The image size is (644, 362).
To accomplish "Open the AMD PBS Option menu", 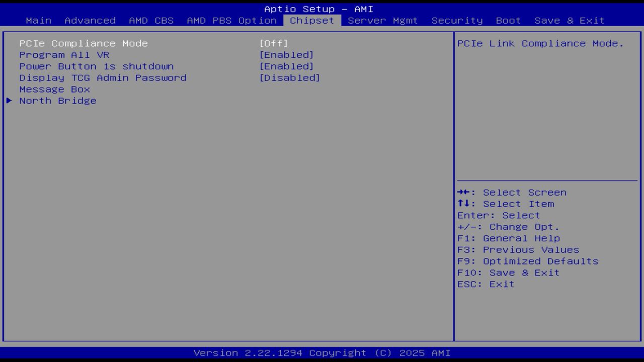I will click(x=229, y=21).
